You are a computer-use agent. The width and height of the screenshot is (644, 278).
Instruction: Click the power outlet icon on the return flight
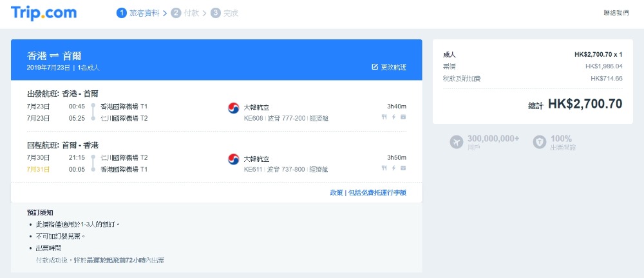click(x=393, y=168)
